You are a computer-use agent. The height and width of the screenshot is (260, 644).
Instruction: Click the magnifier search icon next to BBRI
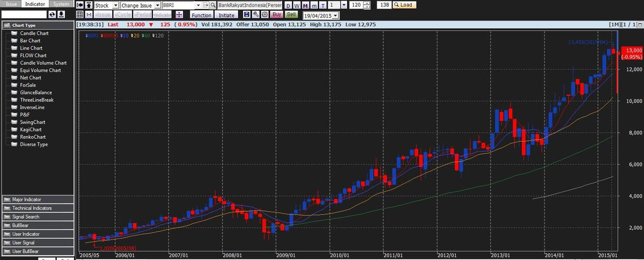tap(213, 5)
